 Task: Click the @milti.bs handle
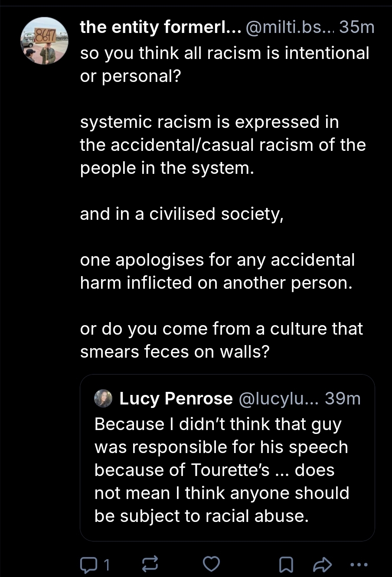(290, 28)
